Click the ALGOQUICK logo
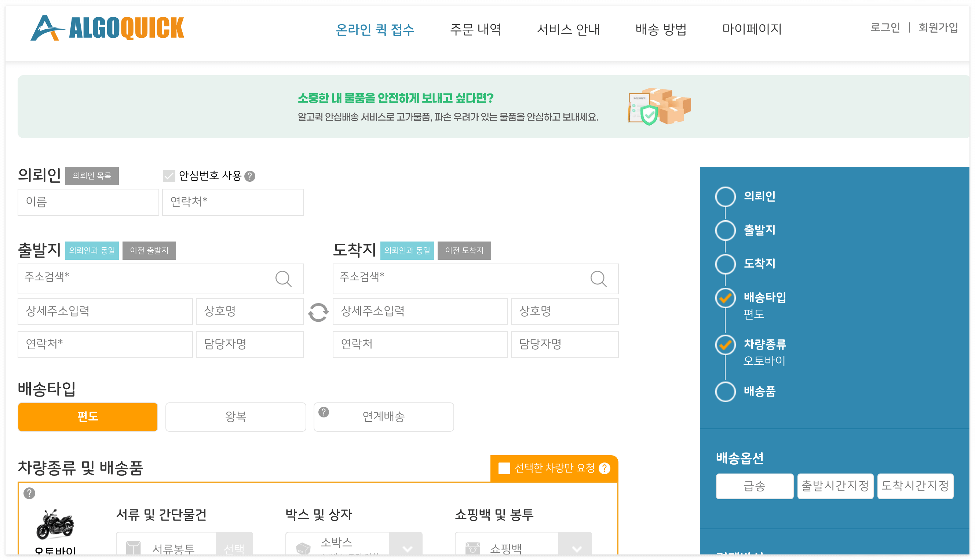Image resolution: width=975 pixels, height=560 pixels. (107, 28)
